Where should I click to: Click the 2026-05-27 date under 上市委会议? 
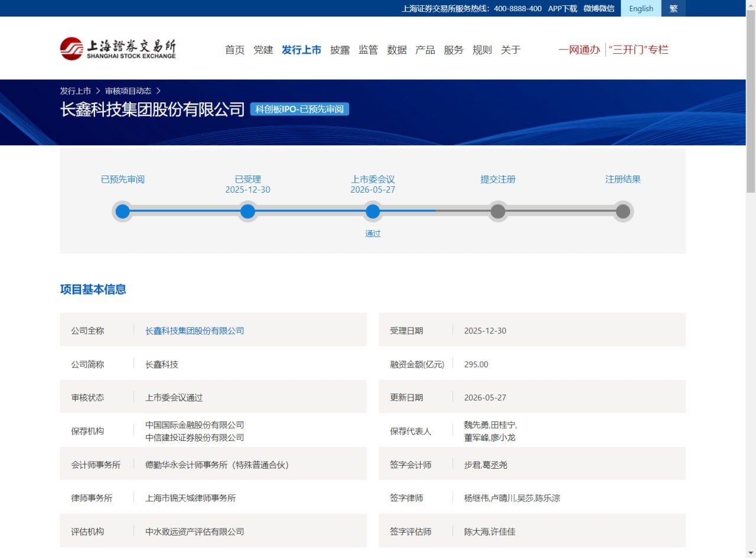click(373, 190)
